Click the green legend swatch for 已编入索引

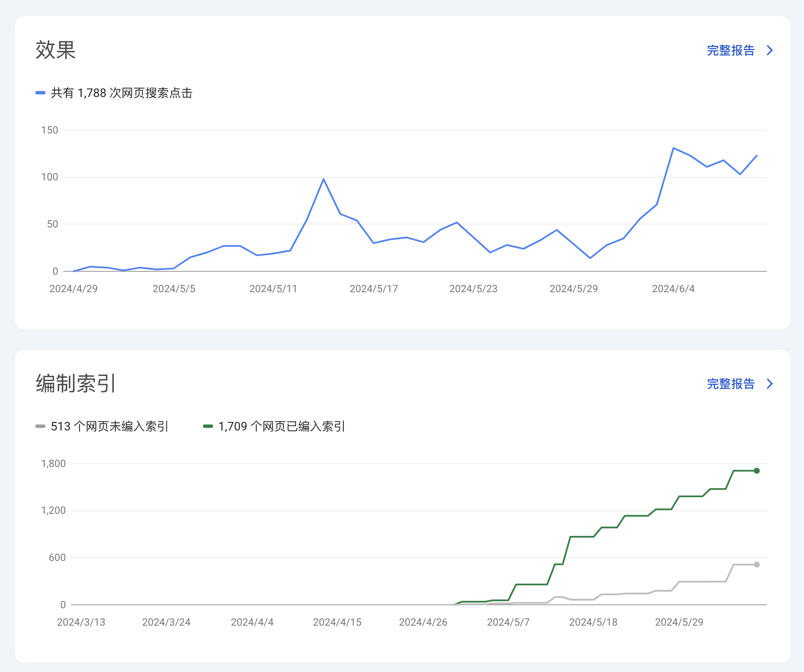coord(208,426)
